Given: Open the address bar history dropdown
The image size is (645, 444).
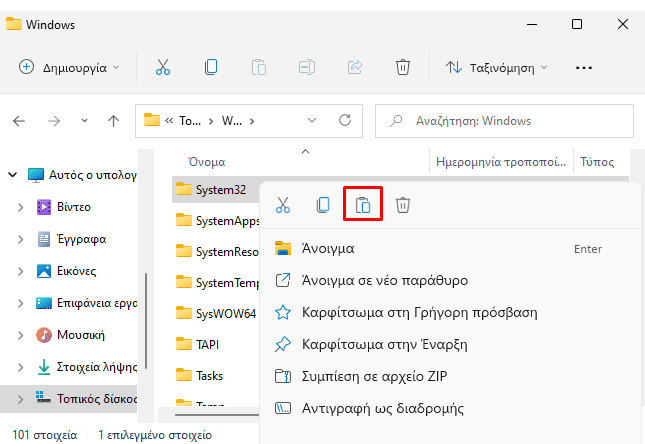Looking at the screenshot, I should (x=312, y=121).
